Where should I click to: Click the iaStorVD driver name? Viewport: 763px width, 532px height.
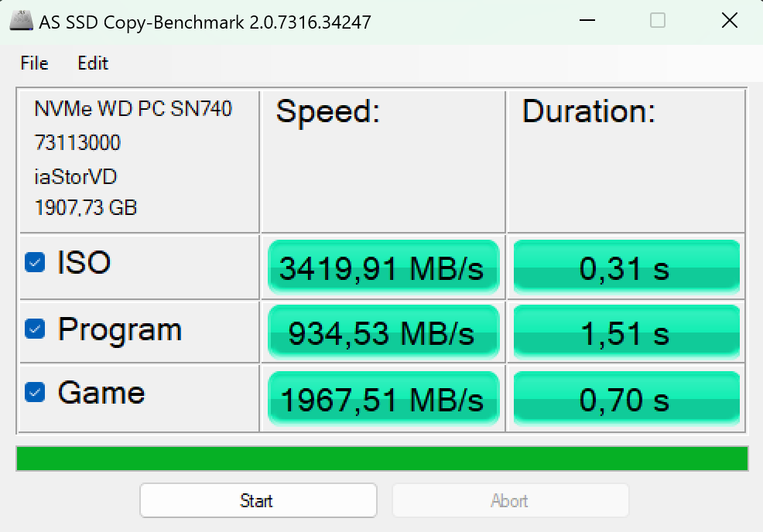74,176
